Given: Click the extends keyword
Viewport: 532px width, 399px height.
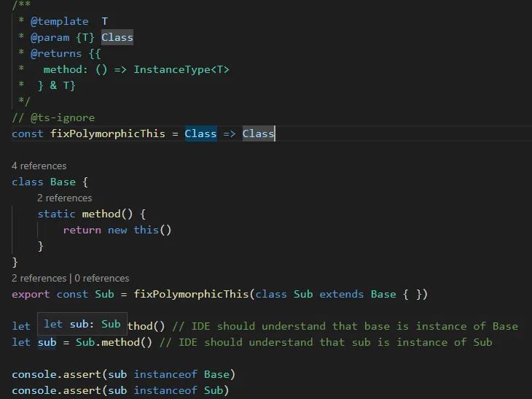Looking at the screenshot, I should coord(341,294).
